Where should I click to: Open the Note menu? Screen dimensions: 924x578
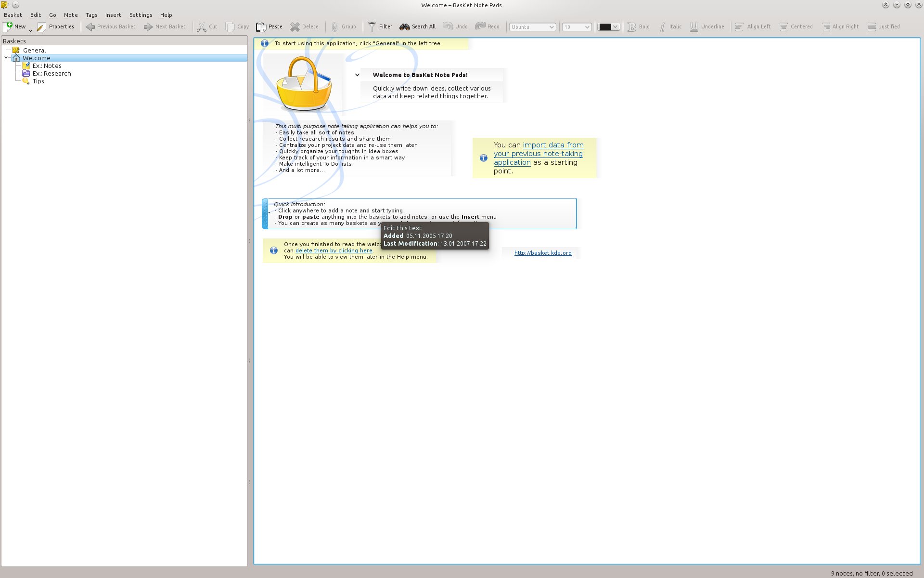click(x=71, y=15)
